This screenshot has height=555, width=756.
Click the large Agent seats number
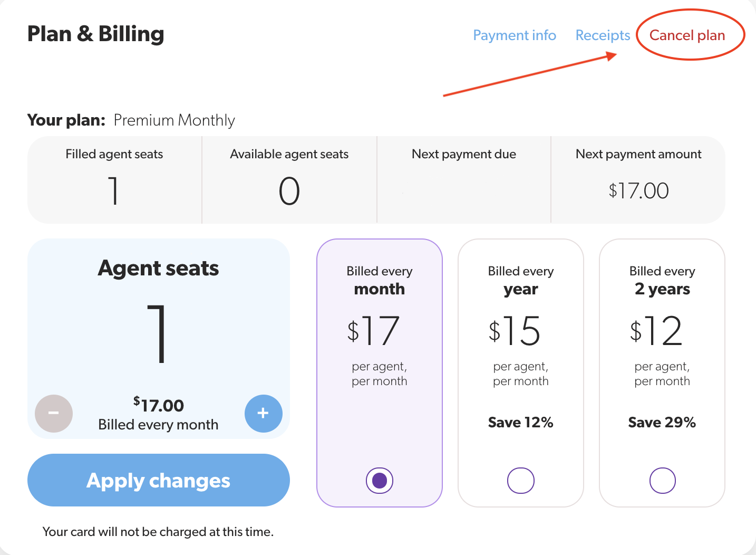click(158, 333)
